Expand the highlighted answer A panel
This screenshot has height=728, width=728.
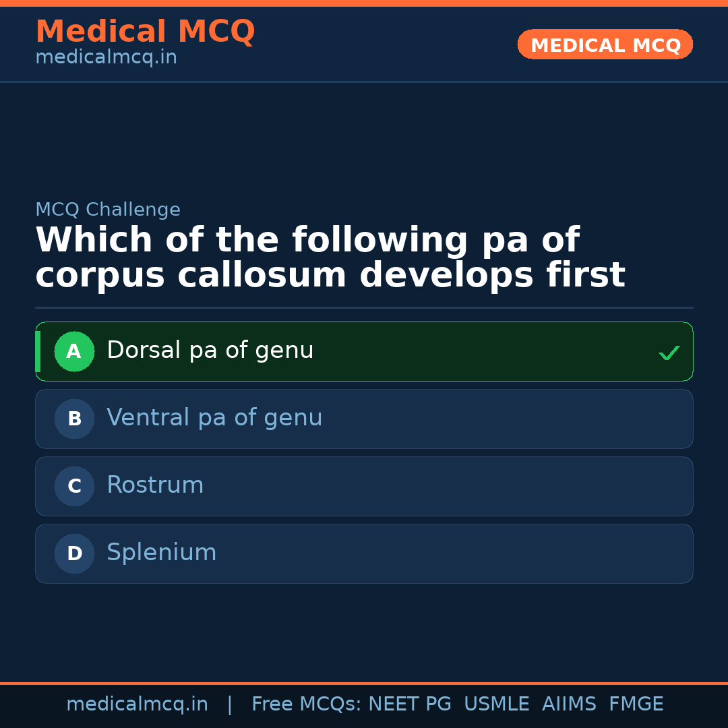point(364,351)
